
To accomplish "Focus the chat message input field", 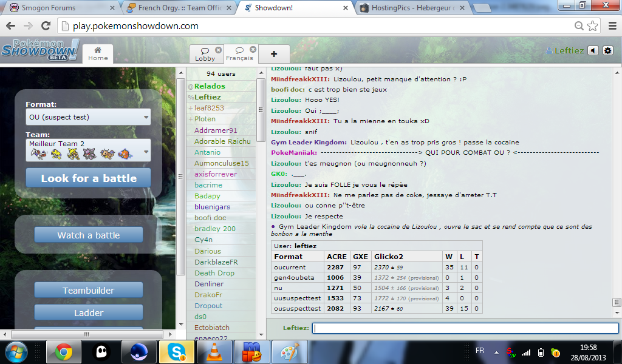I will pyautogui.click(x=465, y=328).
